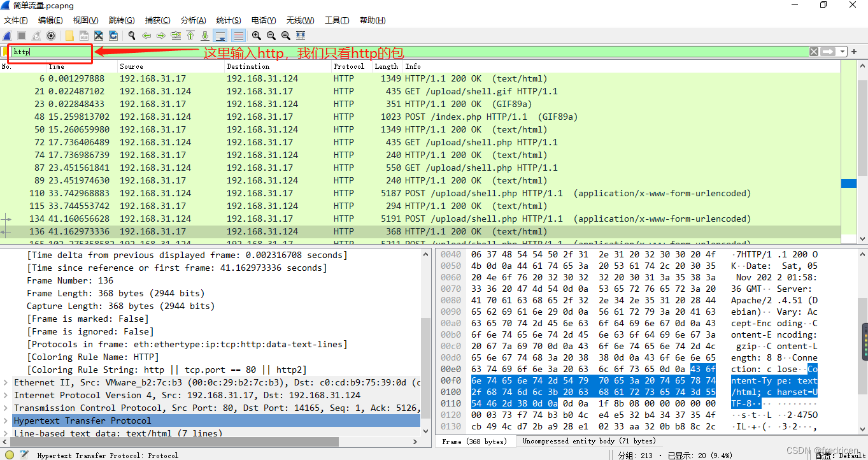
Task: Expand the Line-based text data node
Action: tap(6, 433)
